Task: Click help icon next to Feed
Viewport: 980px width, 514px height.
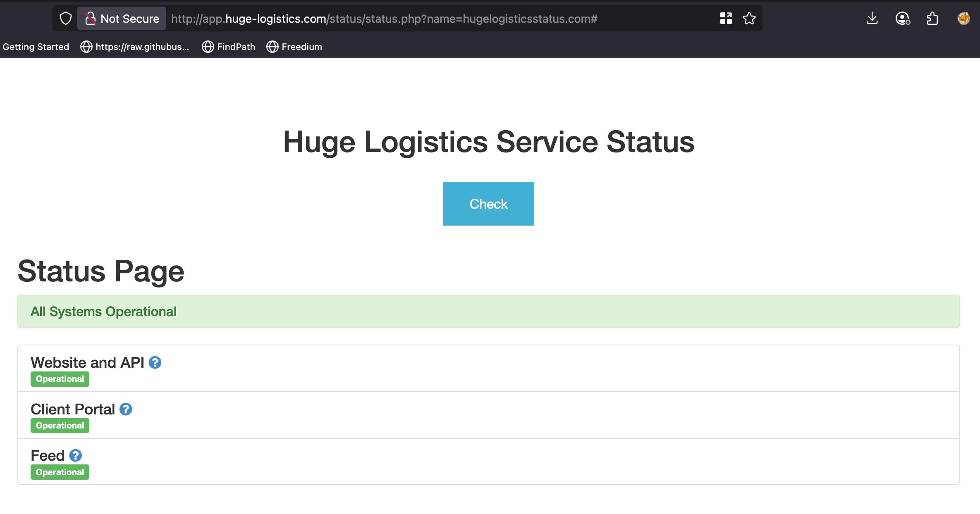Action: pos(75,455)
